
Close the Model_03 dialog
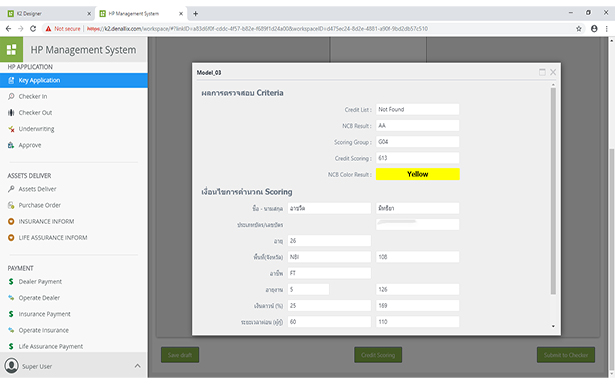point(553,72)
